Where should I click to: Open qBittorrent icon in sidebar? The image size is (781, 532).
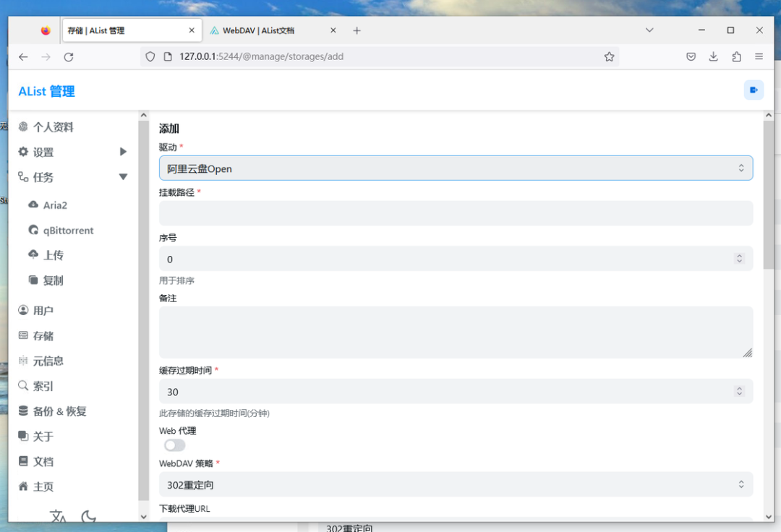pyautogui.click(x=33, y=230)
